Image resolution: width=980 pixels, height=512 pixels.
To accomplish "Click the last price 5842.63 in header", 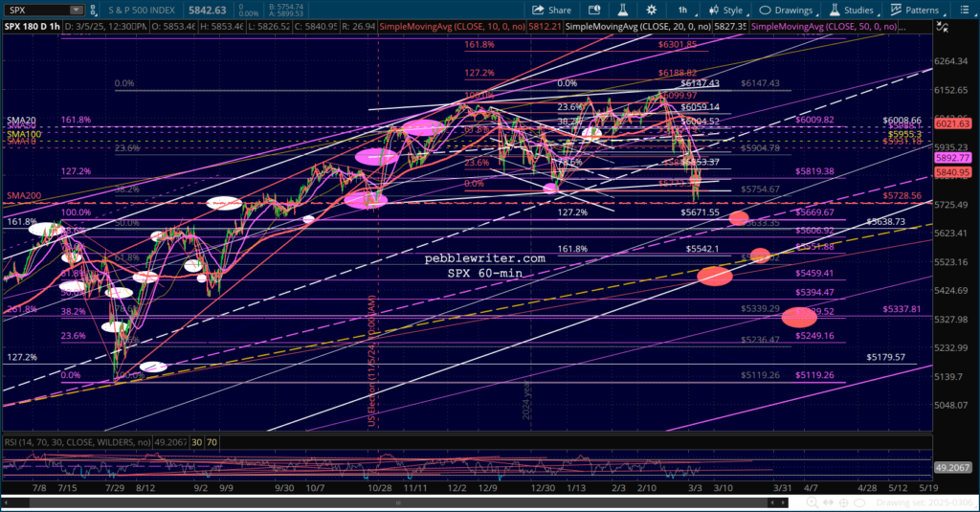I will (208, 10).
